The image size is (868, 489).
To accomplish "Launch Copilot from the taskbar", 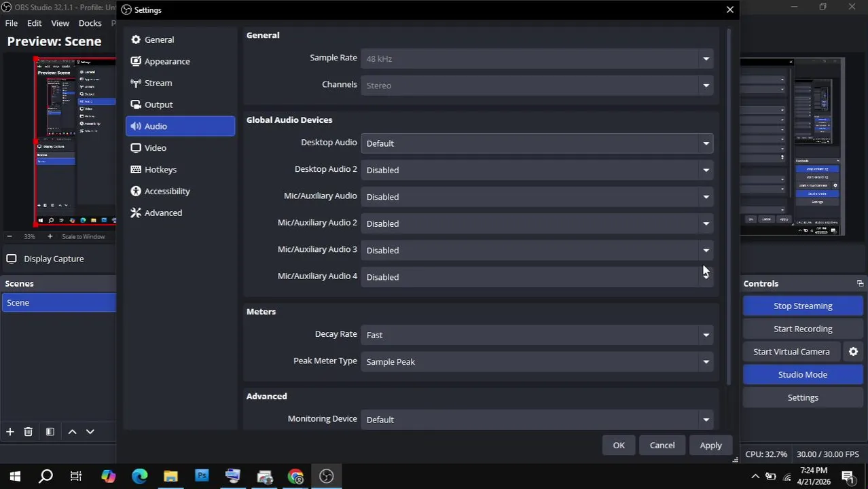I will point(108,477).
